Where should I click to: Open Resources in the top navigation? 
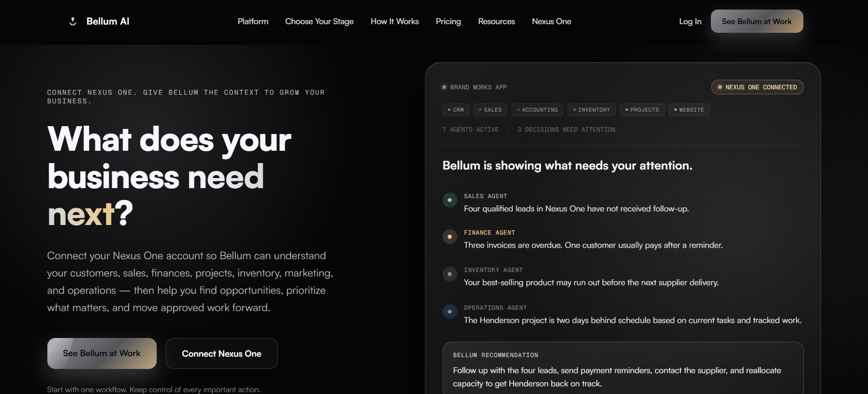pyautogui.click(x=496, y=21)
